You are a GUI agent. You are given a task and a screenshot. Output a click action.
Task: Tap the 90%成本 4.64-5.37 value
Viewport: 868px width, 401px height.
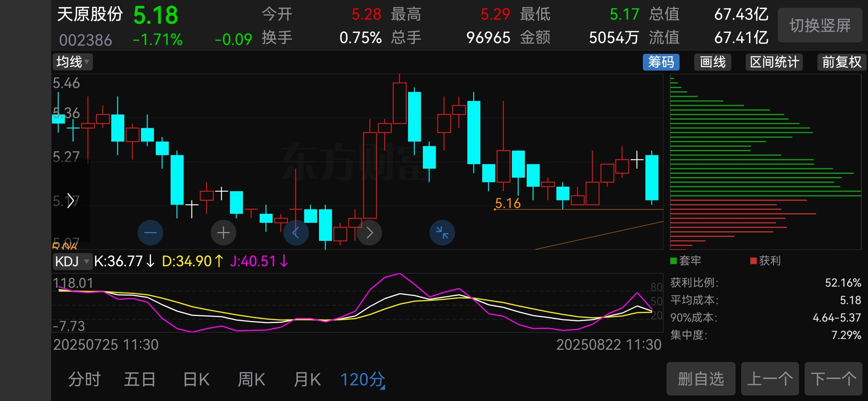(836, 318)
